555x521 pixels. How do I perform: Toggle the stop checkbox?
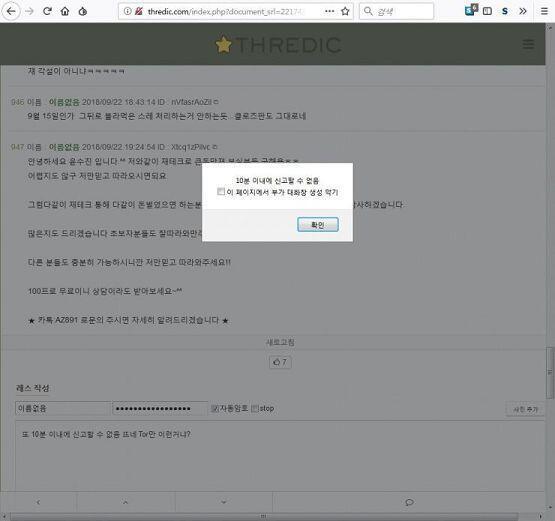pos(254,408)
